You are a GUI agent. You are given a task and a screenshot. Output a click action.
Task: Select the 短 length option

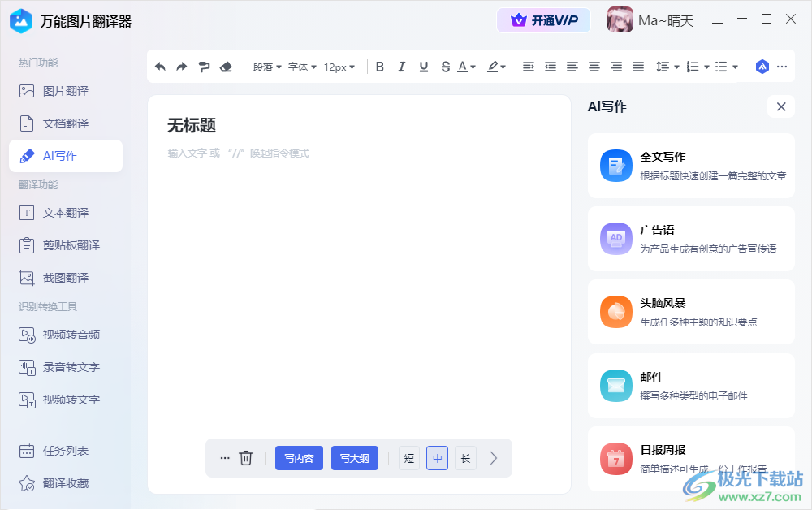[x=408, y=458]
